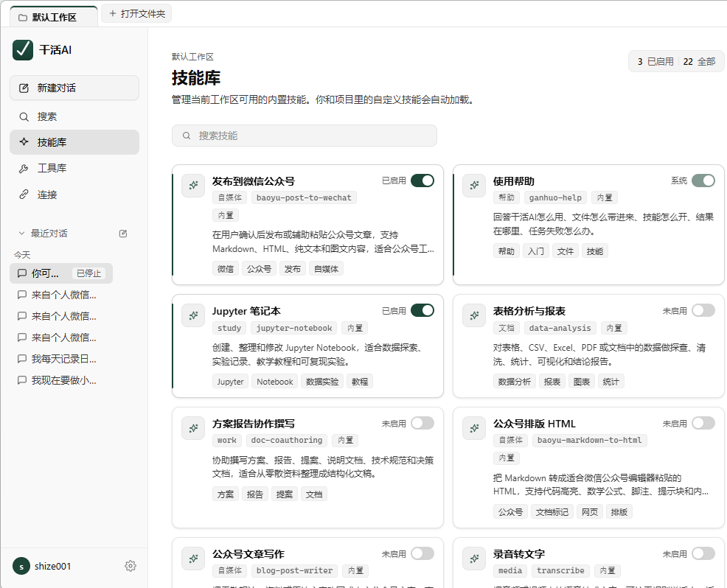Click the search magnifier icon in sidebar
727x588 pixels.
(x=24, y=116)
